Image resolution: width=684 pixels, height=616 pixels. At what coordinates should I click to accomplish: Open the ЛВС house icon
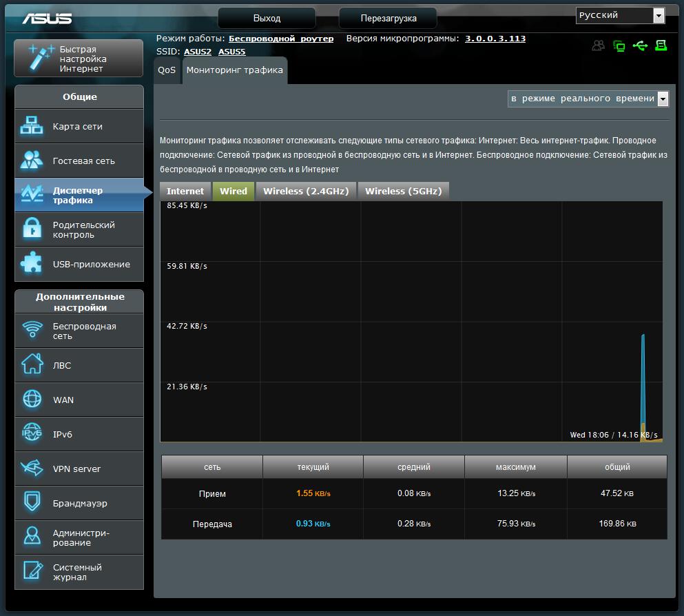[x=32, y=364]
